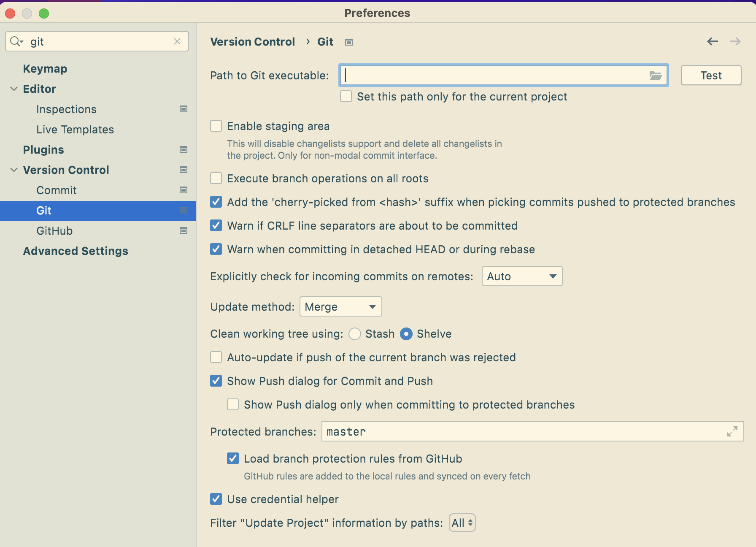Open Git settings in separate window icon
Screen dimensions: 756x547
[348, 42]
